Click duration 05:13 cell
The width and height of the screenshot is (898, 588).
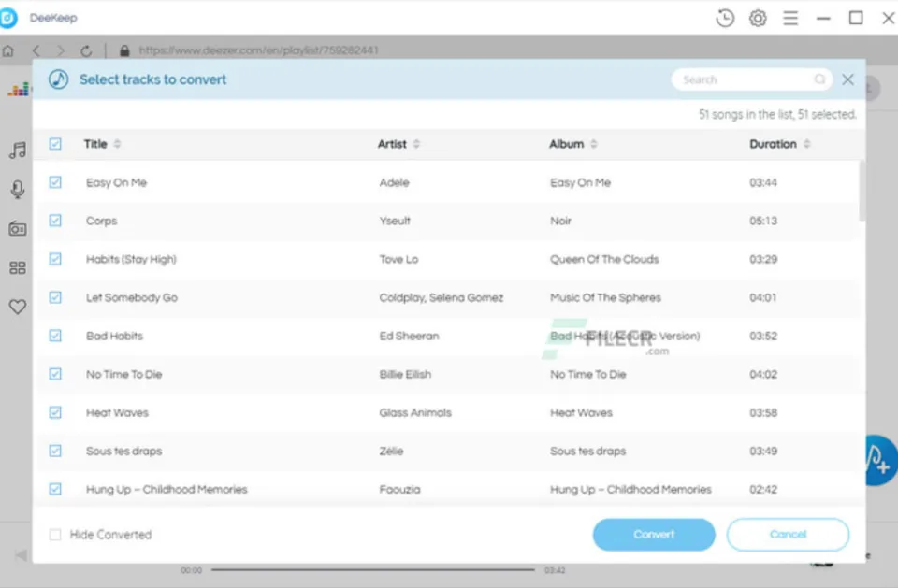coord(763,221)
